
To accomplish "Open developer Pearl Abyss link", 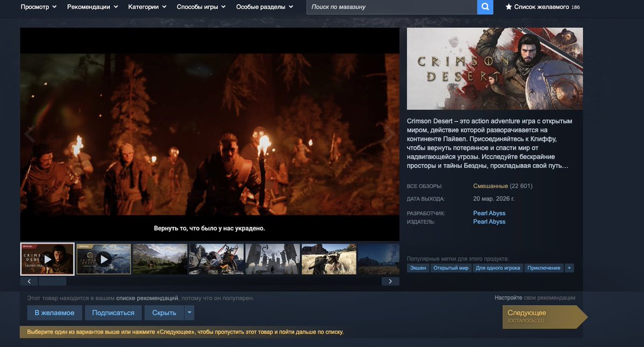I will [489, 213].
